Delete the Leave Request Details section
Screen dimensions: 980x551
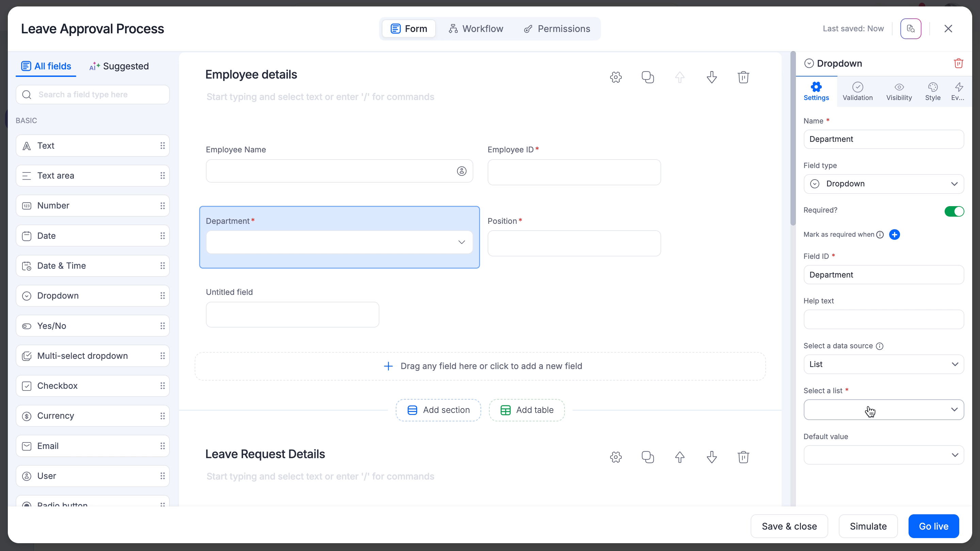click(x=743, y=457)
